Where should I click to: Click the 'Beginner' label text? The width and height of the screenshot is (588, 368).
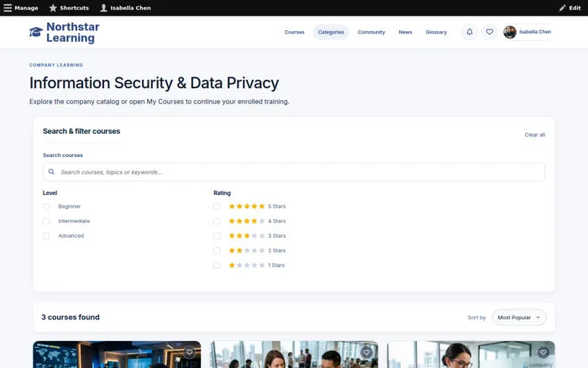[70, 207]
